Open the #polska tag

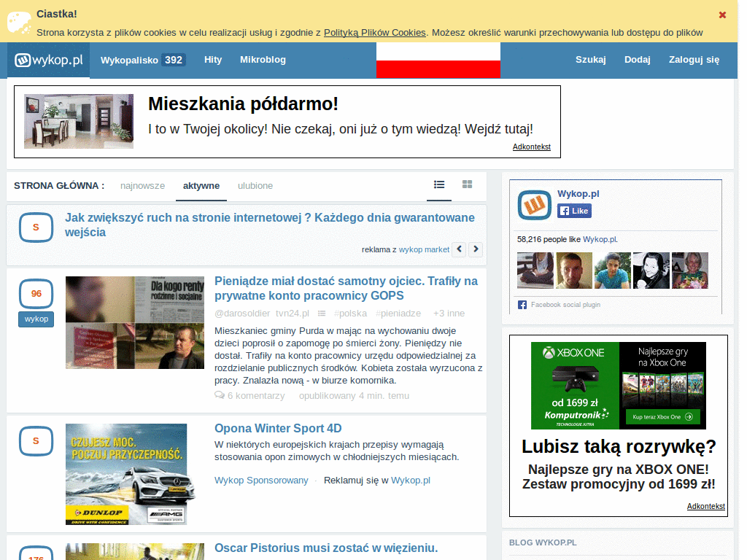pos(350,314)
